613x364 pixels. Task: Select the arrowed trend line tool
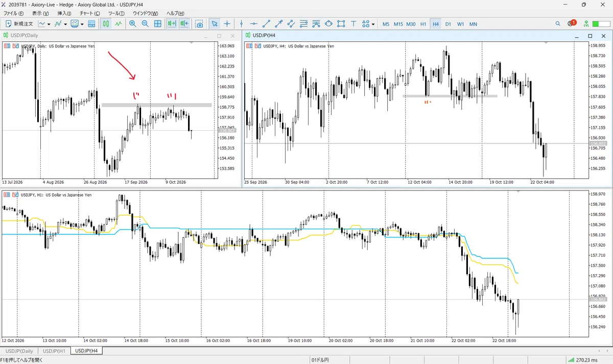(278, 24)
